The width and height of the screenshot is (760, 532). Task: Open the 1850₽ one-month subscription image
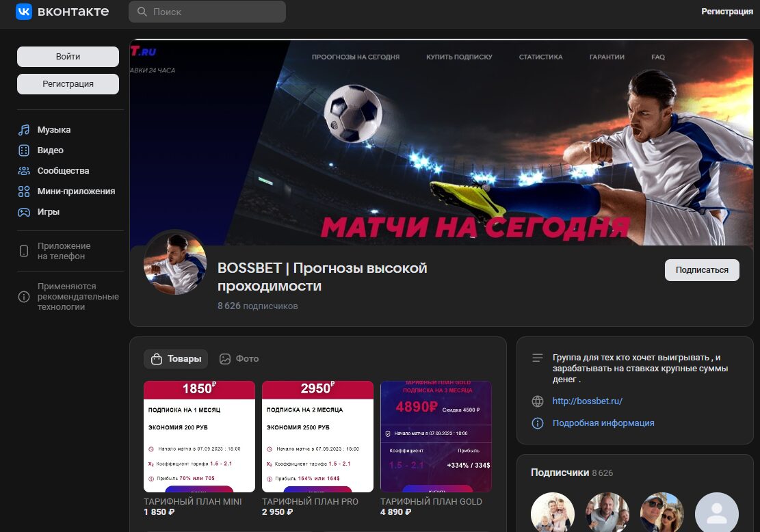(x=199, y=436)
